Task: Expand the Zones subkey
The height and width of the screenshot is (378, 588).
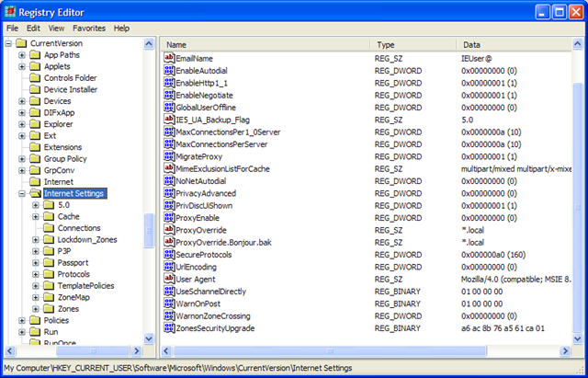Action: click(36, 309)
